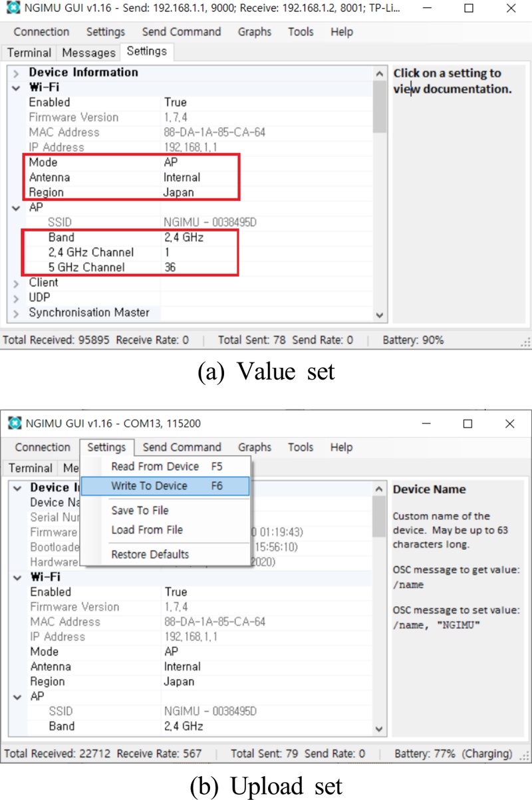Select Mode value AP in top window
Image resolution: width=532 pixels, height=800 pixels.
(x=171, y=162)
